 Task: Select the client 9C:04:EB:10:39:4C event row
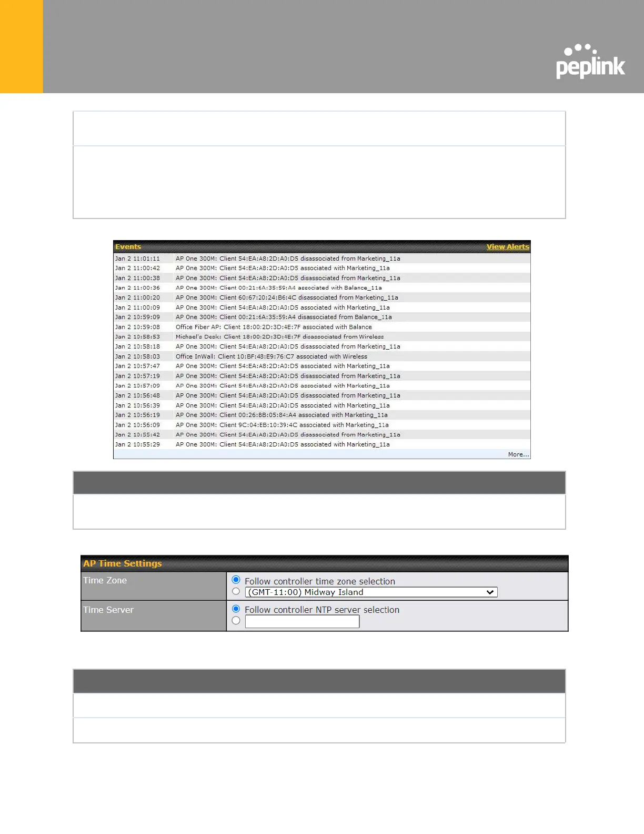click(322, 425)
